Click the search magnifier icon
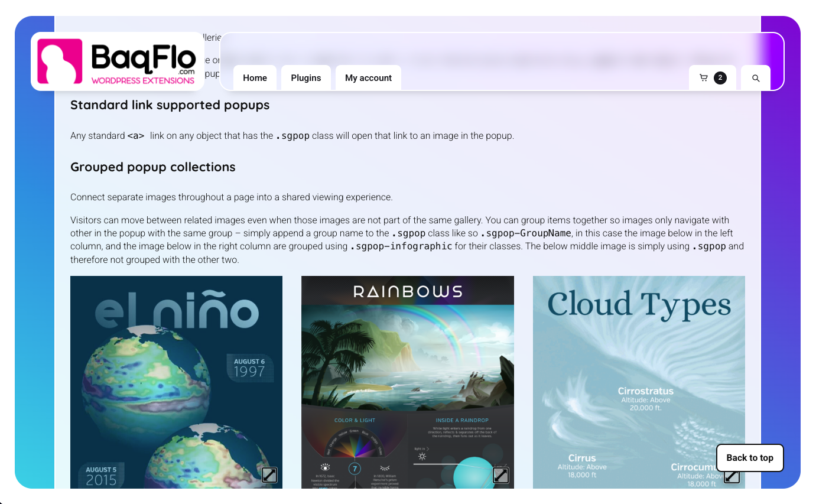This screenshot has width=816, height=504. point(756,78)
